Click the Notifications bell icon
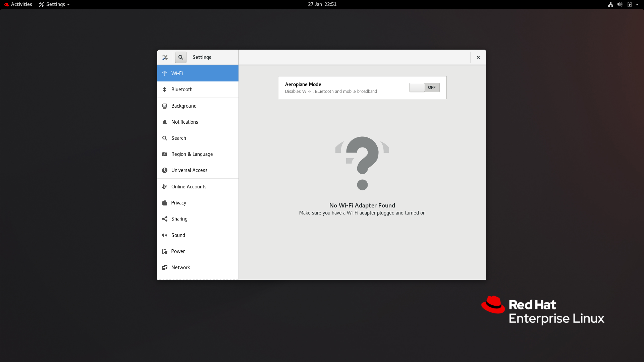The image size is (644, 362). click(164, 122)
